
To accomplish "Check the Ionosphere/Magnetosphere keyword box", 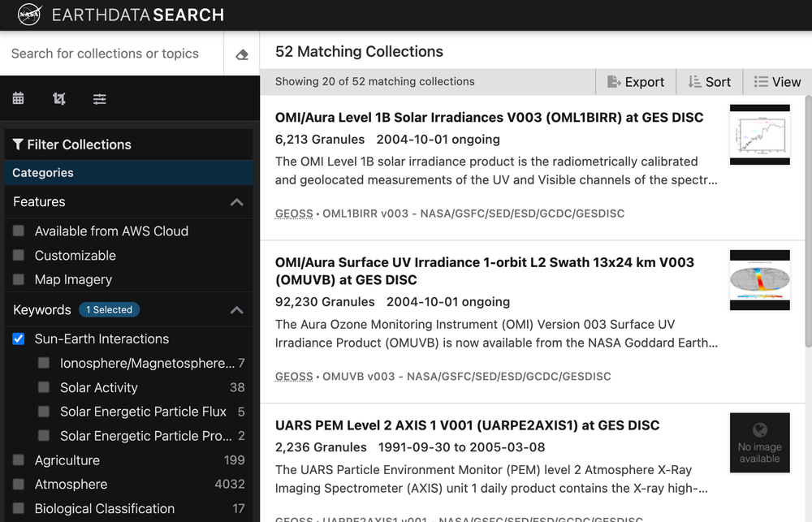I will pos(44,363).
